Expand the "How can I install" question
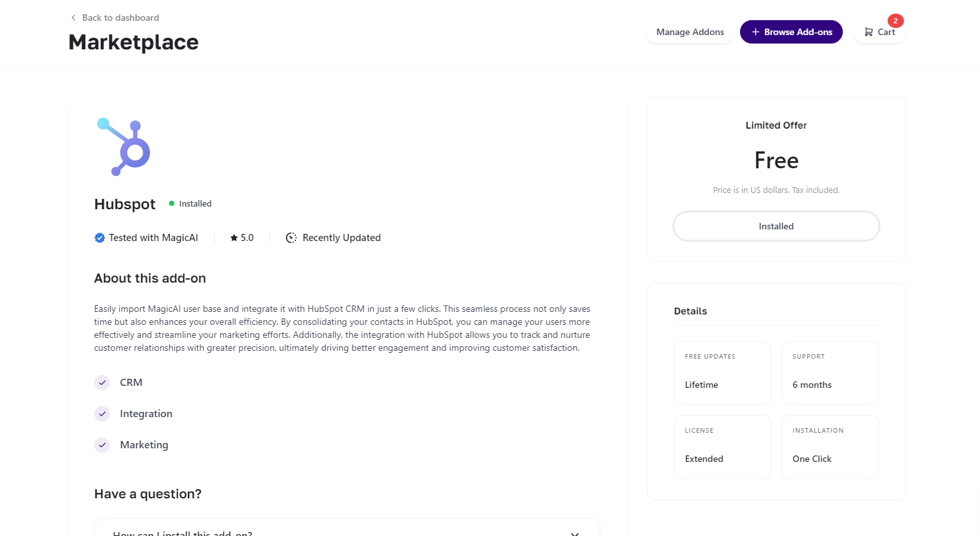The height and width of the screenshot is (536, 980). (183, 533)
